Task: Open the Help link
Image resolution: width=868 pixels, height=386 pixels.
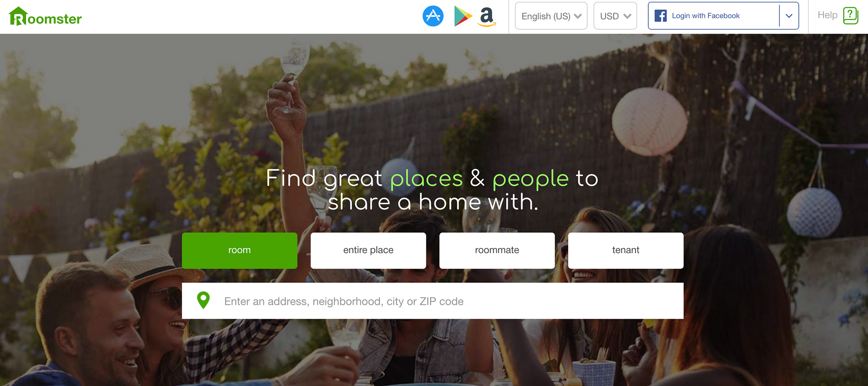Action: point(827,15)
